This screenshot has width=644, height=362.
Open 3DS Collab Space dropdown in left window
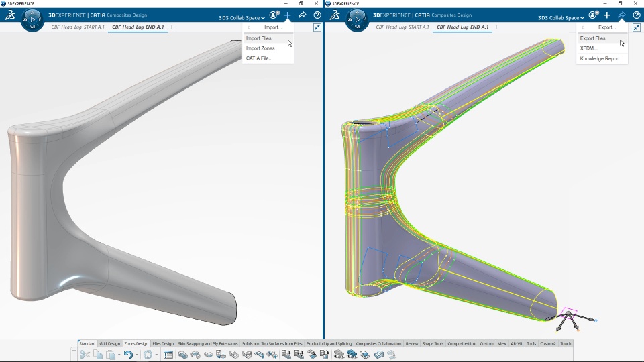click(x=241, y=18)
